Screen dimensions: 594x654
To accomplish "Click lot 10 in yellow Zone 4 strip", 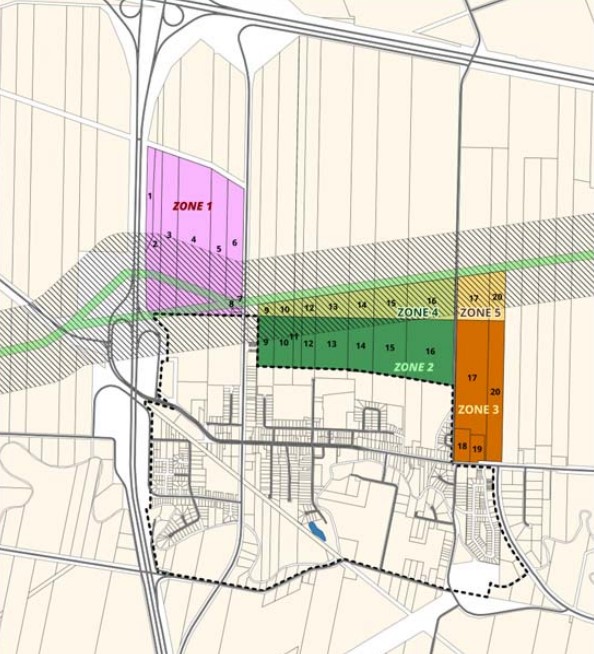I will tap(285, 309).
